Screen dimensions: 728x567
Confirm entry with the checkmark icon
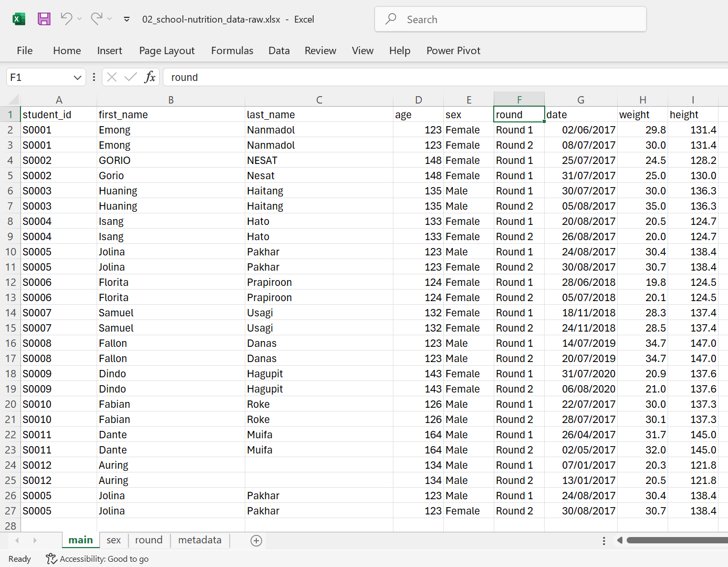click(x=130, y=77)
